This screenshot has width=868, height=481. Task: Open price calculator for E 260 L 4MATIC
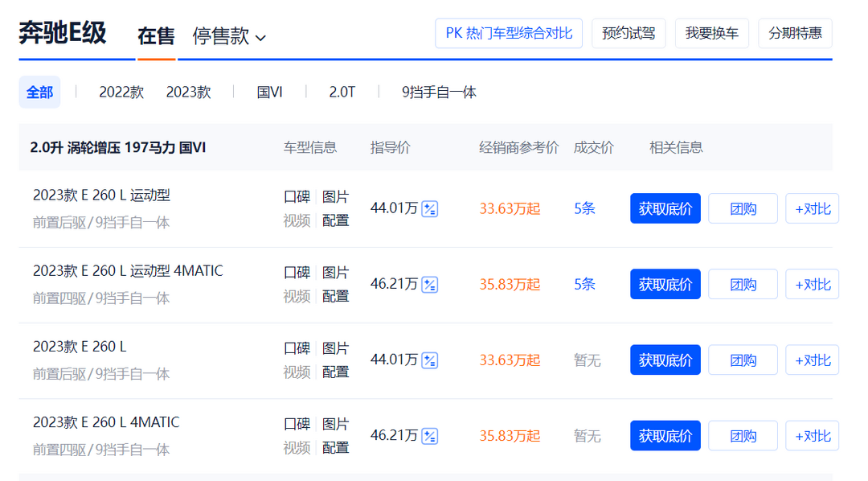[x=429, y=437]
